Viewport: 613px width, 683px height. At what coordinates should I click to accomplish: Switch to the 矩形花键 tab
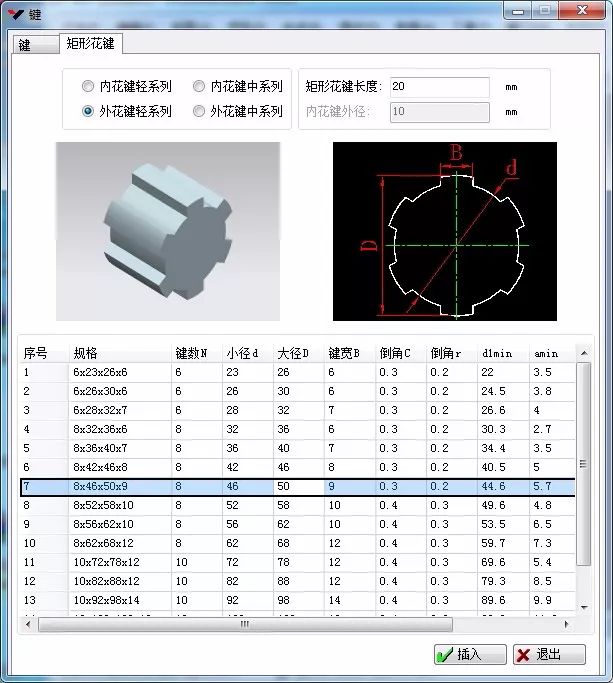click(x=91, y=43)
